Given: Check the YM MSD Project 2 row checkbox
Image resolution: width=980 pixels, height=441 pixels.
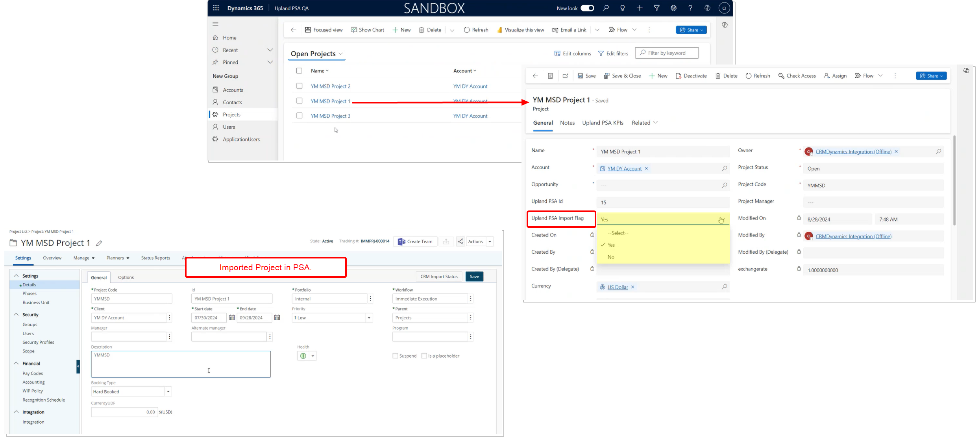Looking at the screenshot, I should point(300,86).
